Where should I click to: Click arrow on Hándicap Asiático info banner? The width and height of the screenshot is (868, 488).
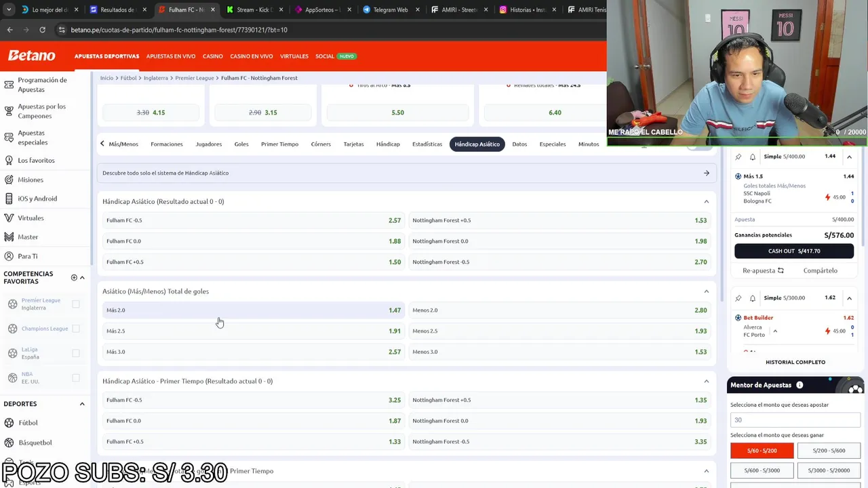click(706, 173)
